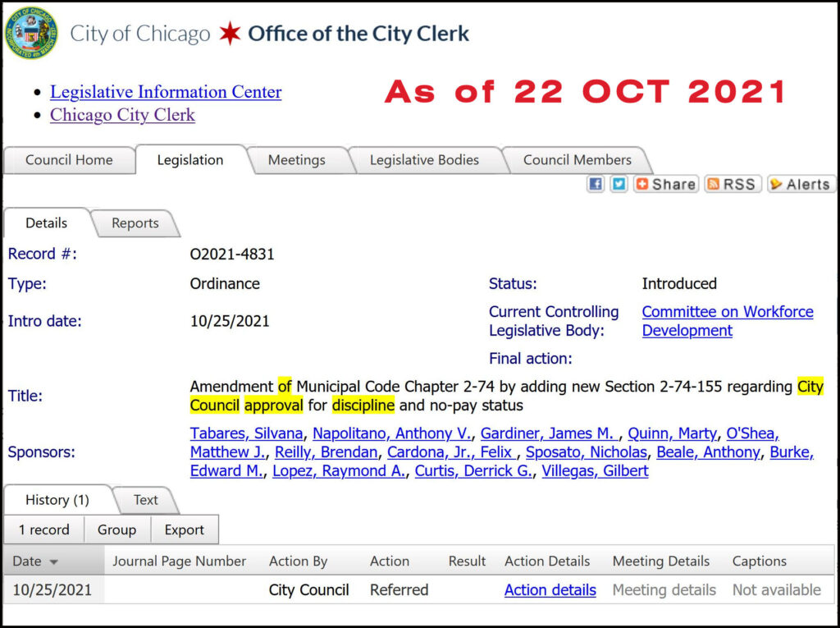Viewport: 840px width, 628px height.
Task: Click the Meeting Details column header
Action: (x=661, y=562)
